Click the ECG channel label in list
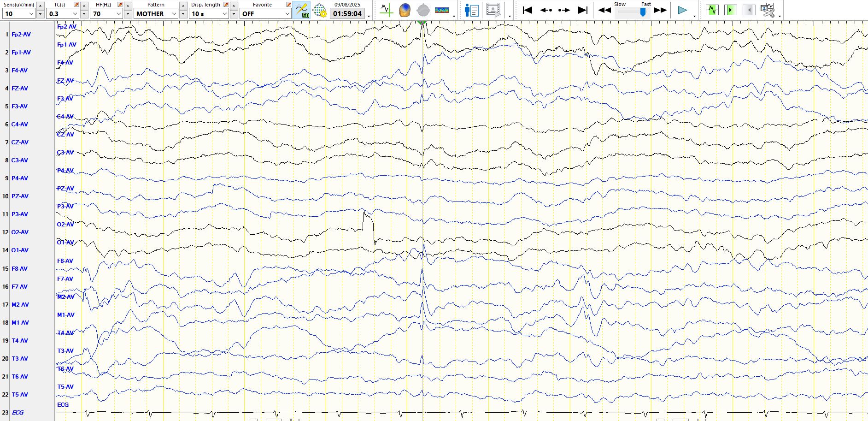Image resolution: width=868 pixels, height=421 pixels. point(18,413)
